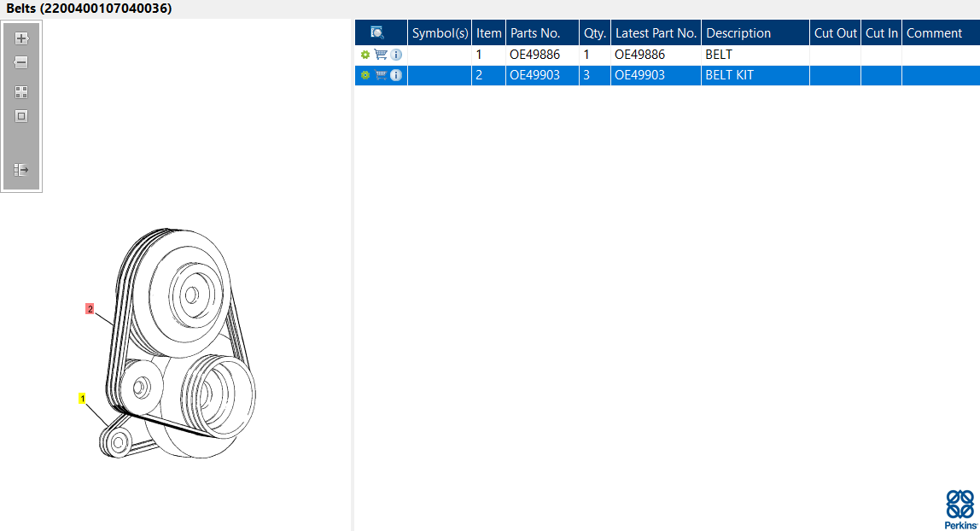Screen dimensions: 980x531
Task: Click the list export arrow icon
Action: point(21,169)
